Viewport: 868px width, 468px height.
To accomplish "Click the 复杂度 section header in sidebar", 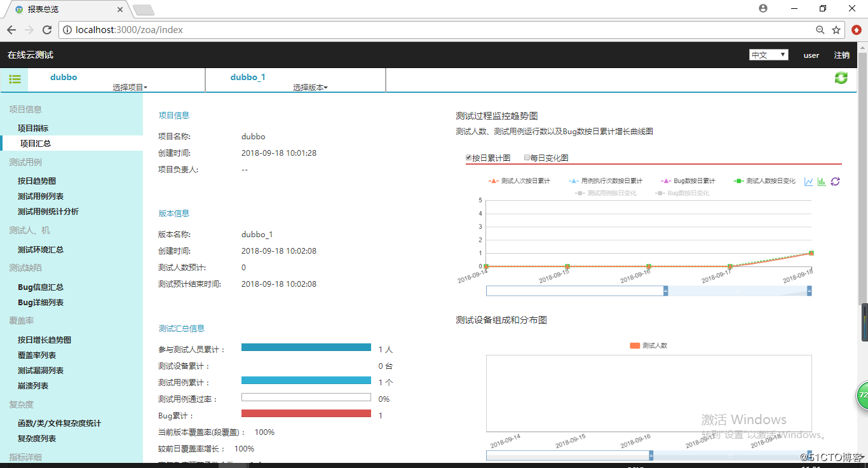I will [22, 404].
